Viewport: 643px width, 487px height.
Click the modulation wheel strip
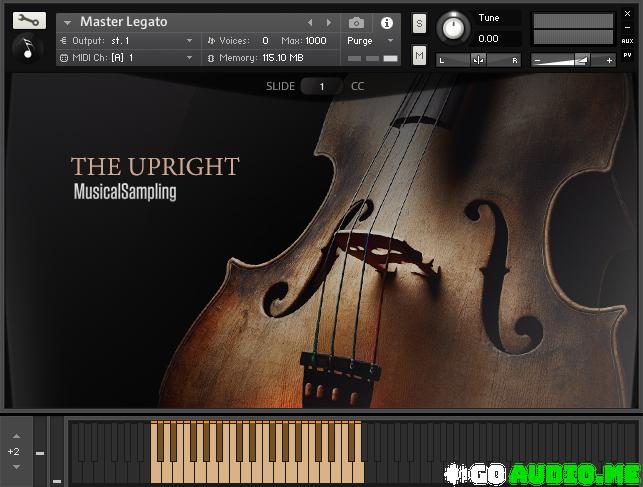[x=57, y=452]
